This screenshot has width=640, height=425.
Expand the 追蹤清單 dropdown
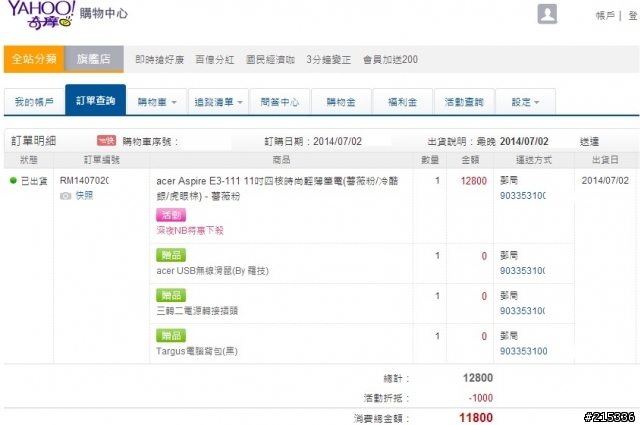218,102
